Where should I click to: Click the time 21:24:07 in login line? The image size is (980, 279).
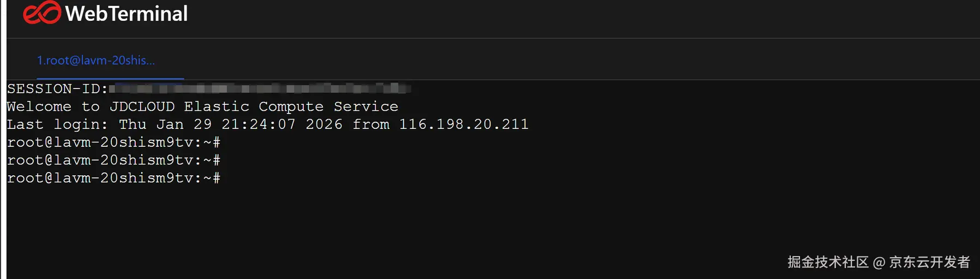point(258,124)
